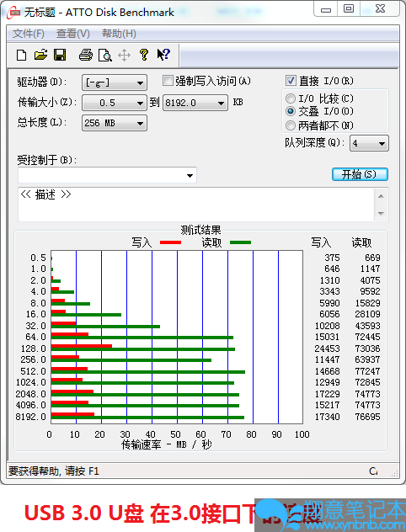Click the status bar text 要获得帮助, 请按 F1

tap(54, 471)
